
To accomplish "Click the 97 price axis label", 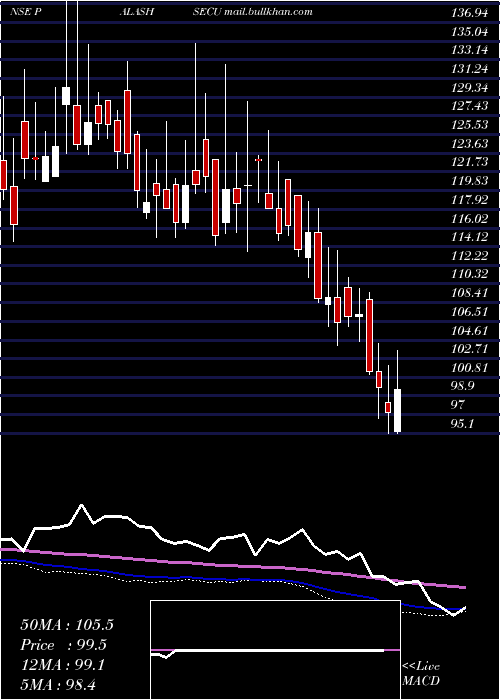I will pyautogui.click(x=458, y=404).
